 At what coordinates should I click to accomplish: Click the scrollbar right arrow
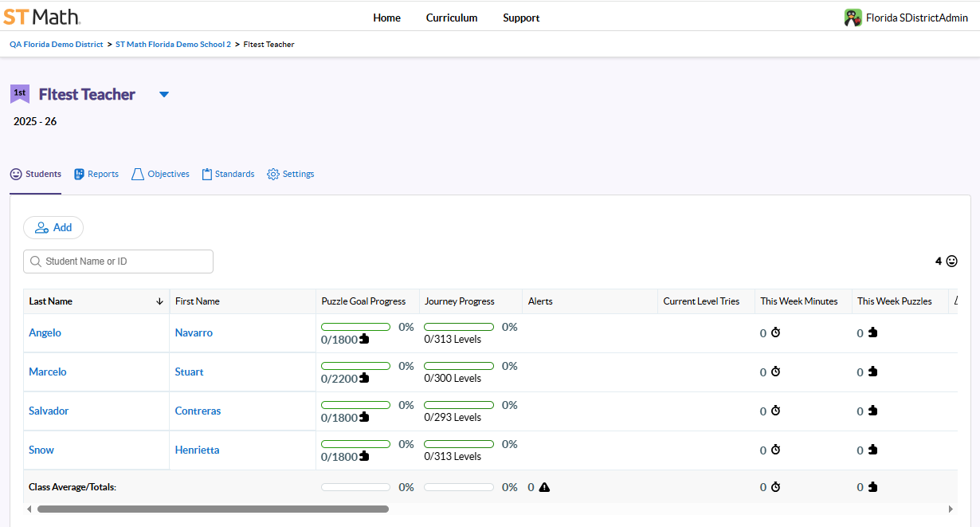[951, 509]
